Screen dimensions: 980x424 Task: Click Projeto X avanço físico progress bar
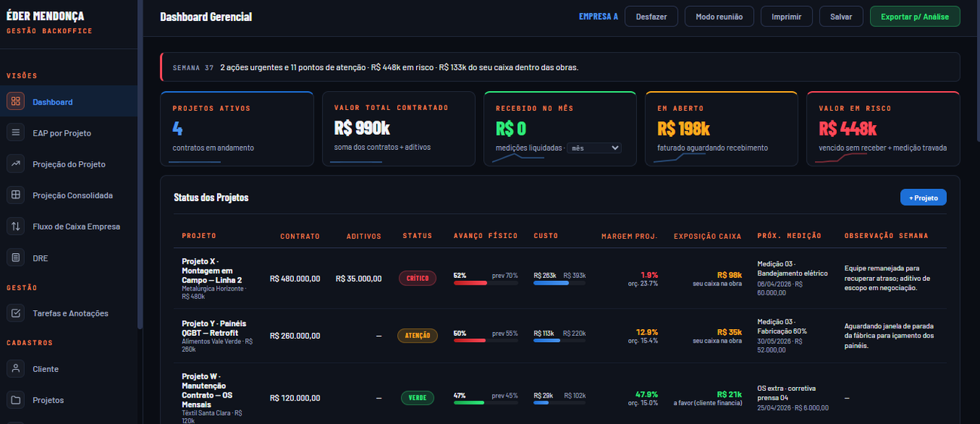485,283
